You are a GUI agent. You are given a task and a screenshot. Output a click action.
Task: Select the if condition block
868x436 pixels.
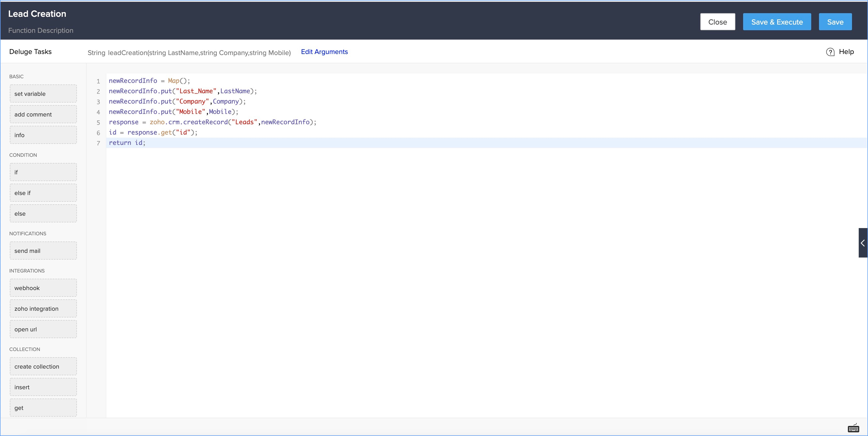coord(43,172)
